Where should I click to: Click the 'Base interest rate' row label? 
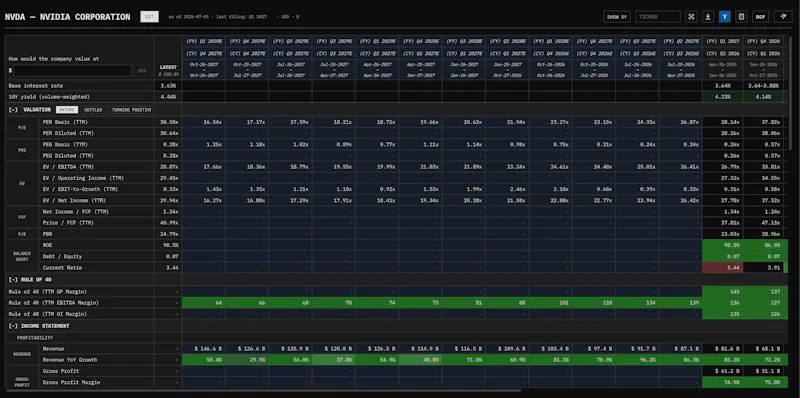pos(35,86)
